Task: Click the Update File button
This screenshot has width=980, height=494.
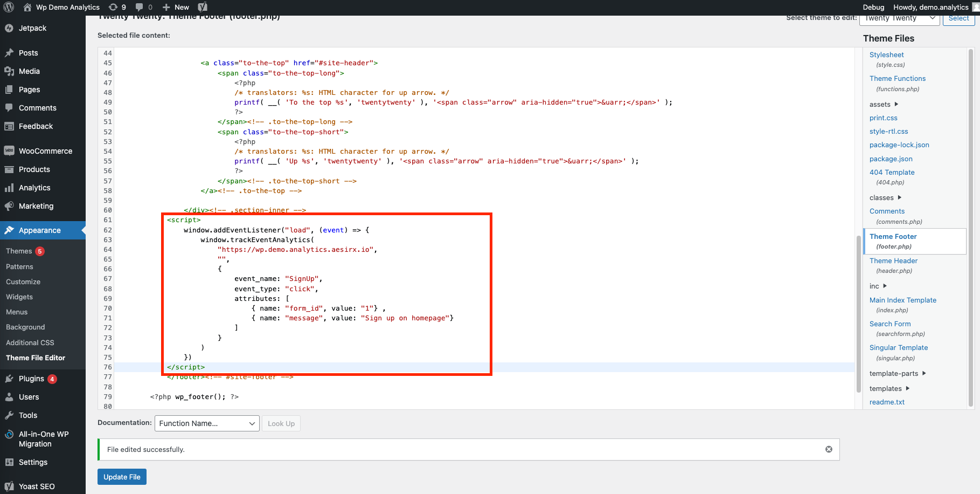Action: (x=122, y=477)
